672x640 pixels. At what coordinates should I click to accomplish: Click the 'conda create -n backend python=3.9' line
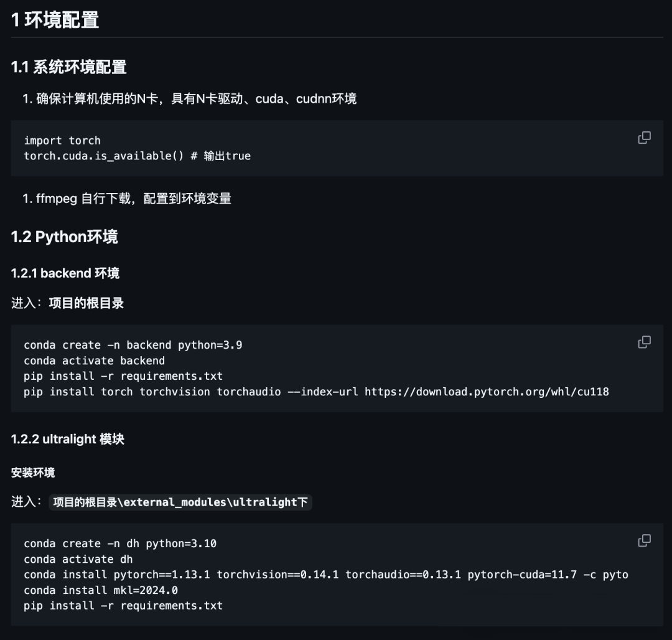pyautogui.click(x=133, y=345)
